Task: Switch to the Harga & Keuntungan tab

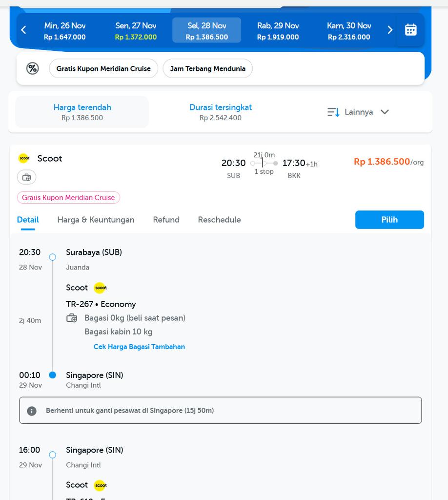Action: click(96, 220)
